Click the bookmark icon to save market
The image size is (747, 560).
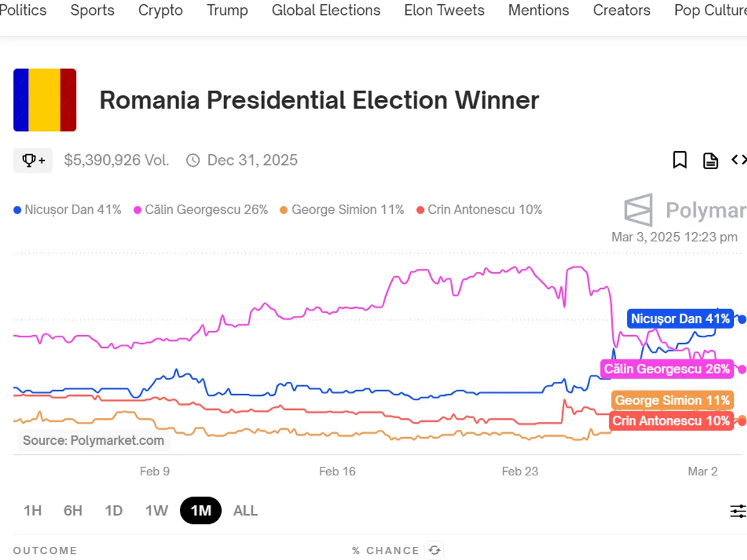click(x=680, y=161)
